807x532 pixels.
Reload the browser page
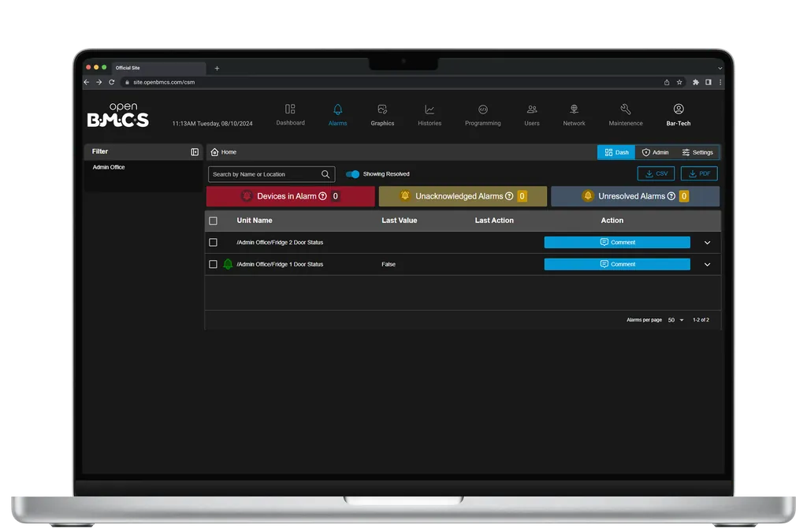click(x=112, y=82)
